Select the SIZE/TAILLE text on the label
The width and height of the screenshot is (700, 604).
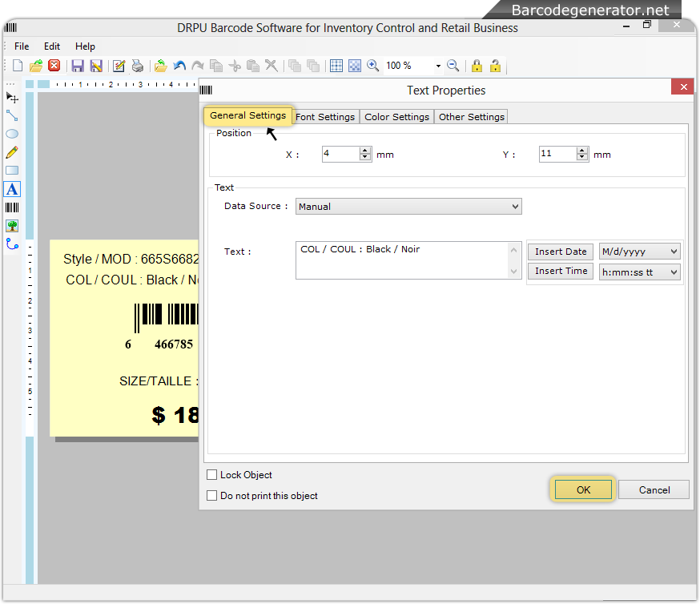point(159,381)
